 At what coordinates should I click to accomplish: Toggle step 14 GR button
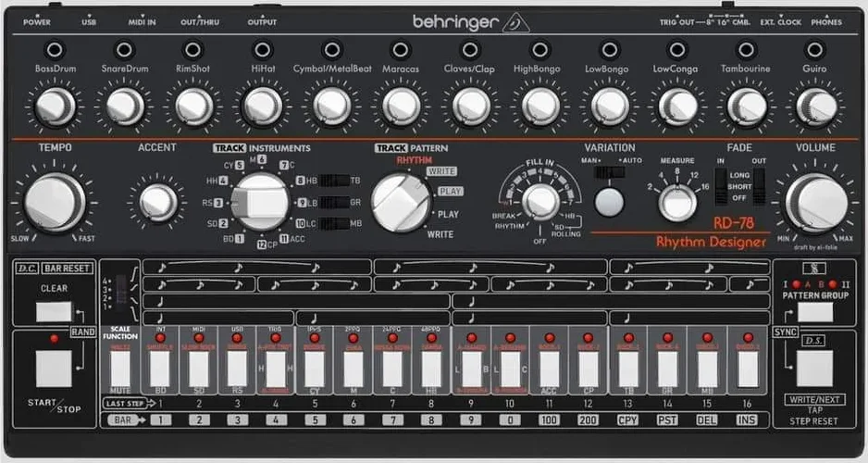tap(667, 369)
